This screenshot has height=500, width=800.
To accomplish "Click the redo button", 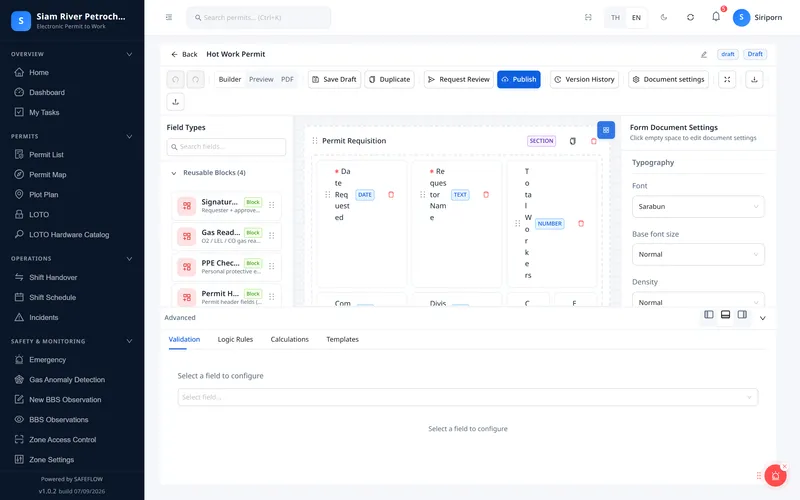I will click(x=195, y=80).
